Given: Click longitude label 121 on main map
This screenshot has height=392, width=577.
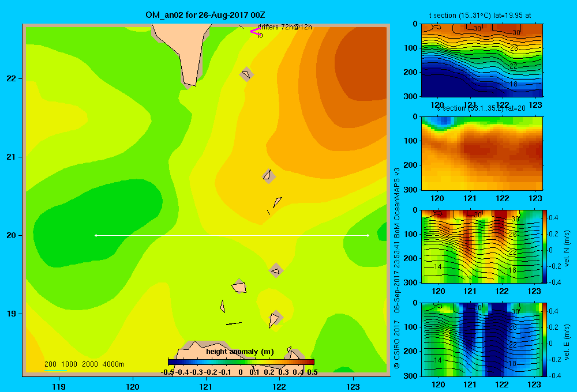Looking at the screenshot, I should [x=206, y=386].
